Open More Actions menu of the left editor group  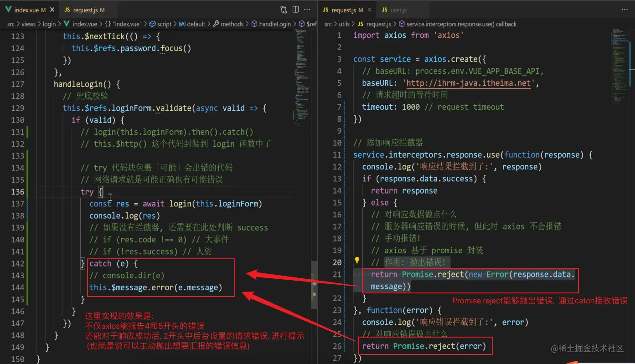[x=308, y=10]
